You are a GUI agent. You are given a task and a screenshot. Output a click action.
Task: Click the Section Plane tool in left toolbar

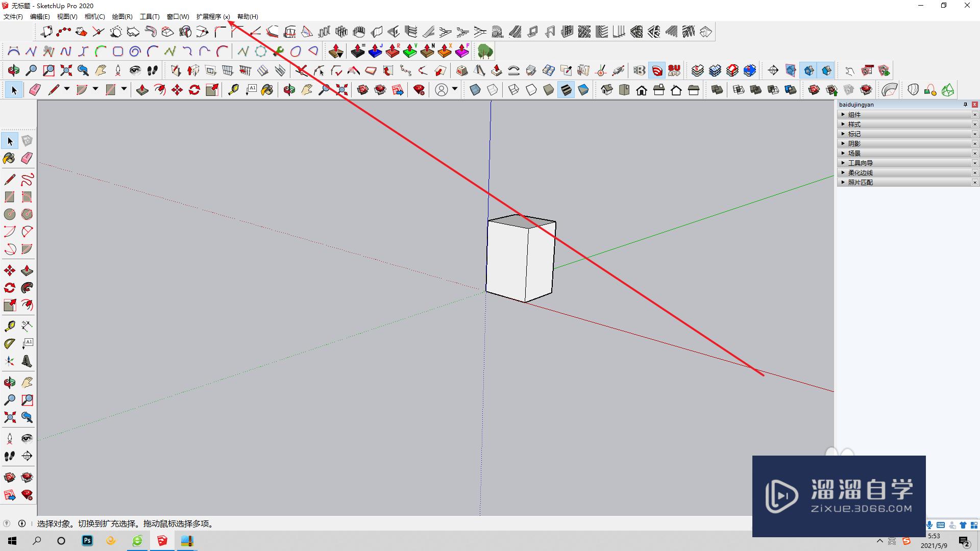point(27,456)
